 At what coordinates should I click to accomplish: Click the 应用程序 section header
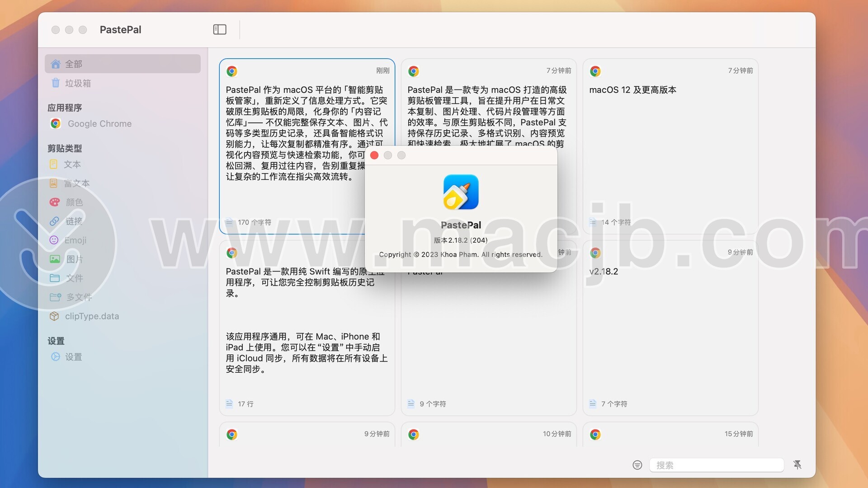pos(65,108)
